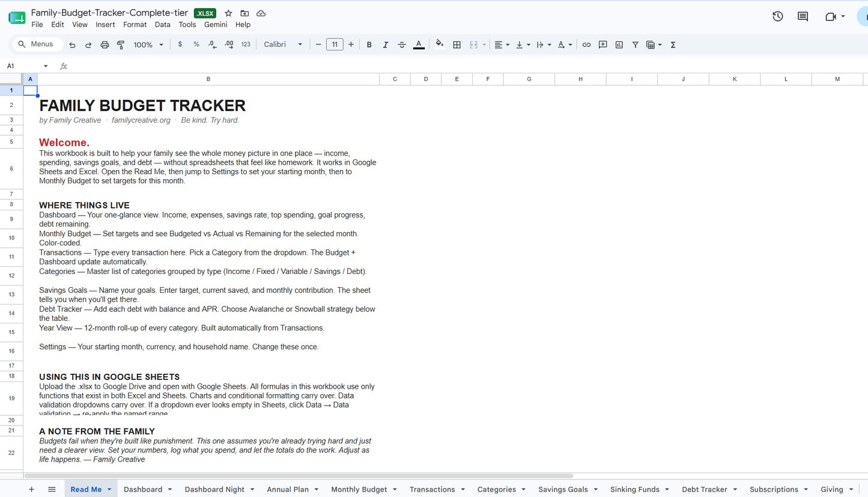The image size is (868, 497).
Task: Increase decimal places
Action: [229, 44]
